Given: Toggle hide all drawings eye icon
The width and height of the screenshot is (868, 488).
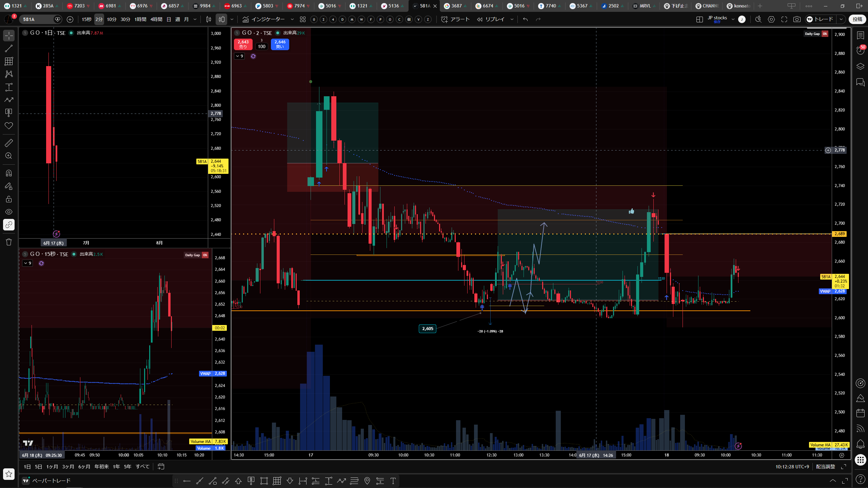Looking at the screenshot, I should [x=9, y=212].
